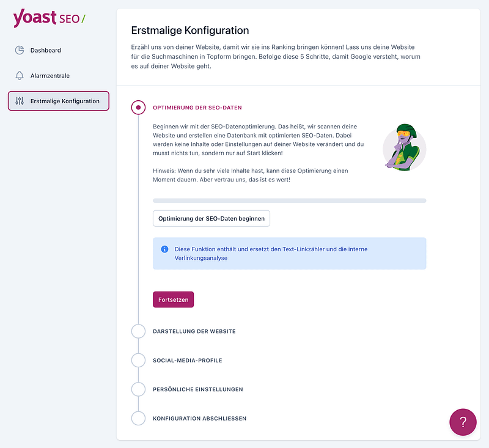Click the Yoast SEO logo
The width and height of the screenshot is (489, 448).
coord(49,18)
